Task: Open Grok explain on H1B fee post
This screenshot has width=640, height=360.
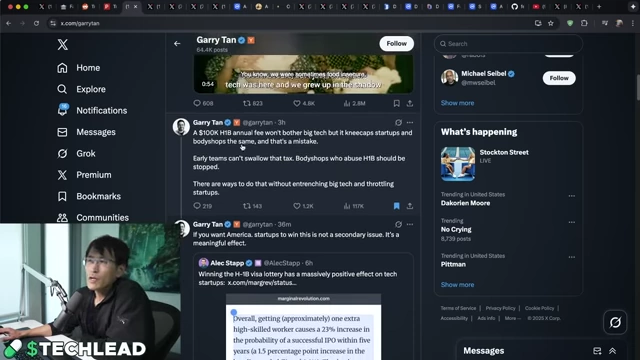Action: pos(398,122)
